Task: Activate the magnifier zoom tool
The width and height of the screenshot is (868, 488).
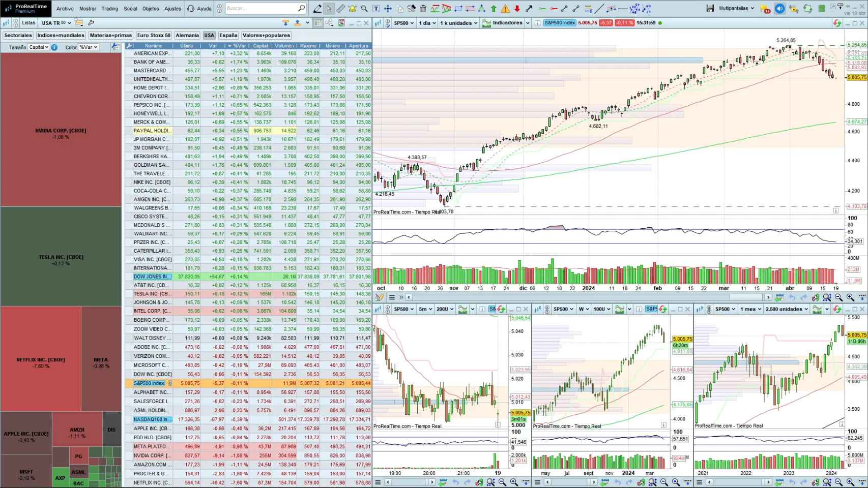Action: 364,9
